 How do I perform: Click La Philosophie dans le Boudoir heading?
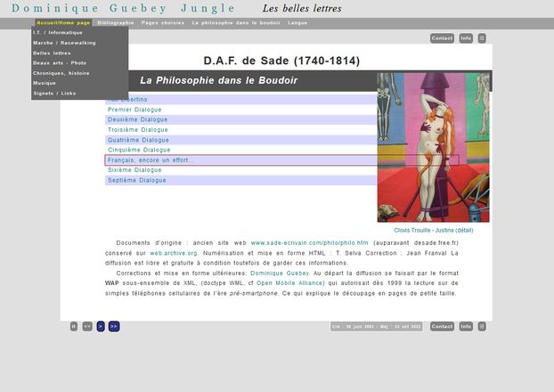pyautogui.click(x=219, y=80)
